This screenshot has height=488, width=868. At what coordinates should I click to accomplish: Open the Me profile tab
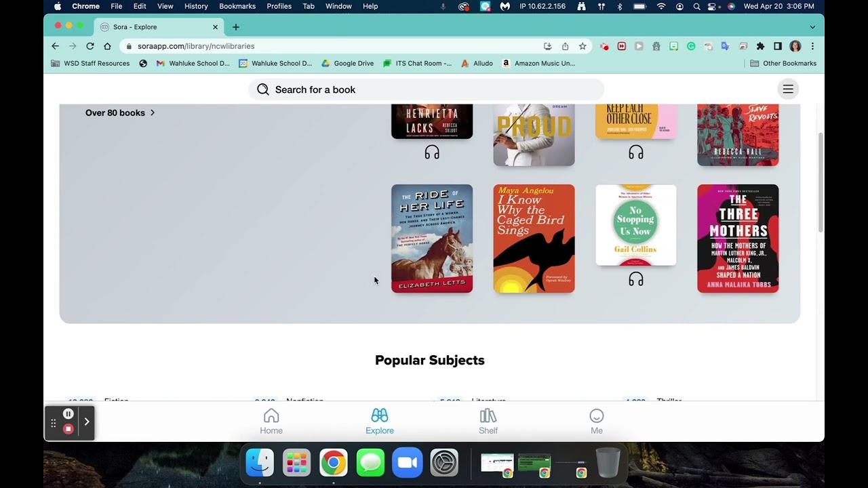pyautogui.click(x=597, y=422)
